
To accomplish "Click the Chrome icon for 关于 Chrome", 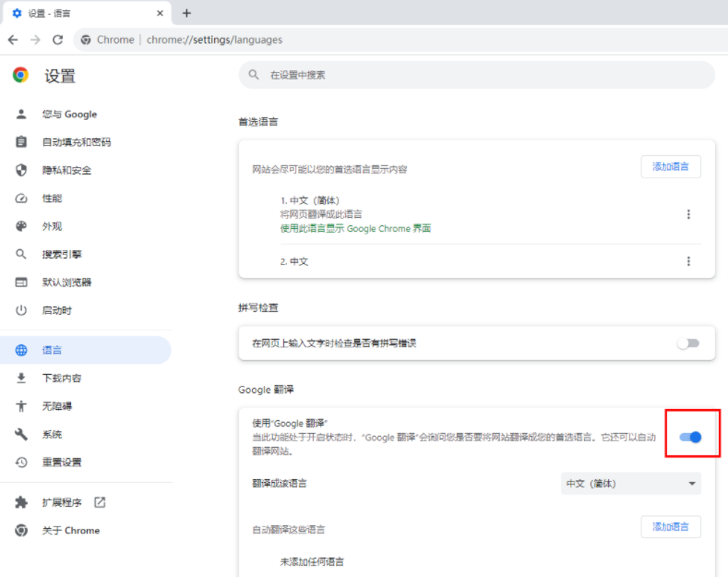I will click(x=21, y=530).
